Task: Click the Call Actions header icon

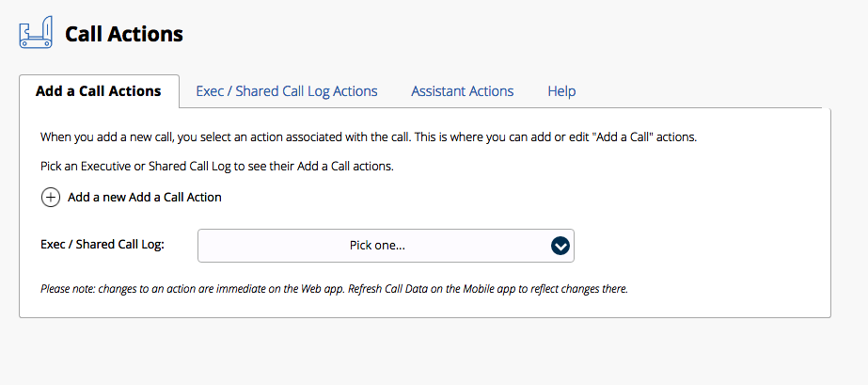Action: coord(36,33)
